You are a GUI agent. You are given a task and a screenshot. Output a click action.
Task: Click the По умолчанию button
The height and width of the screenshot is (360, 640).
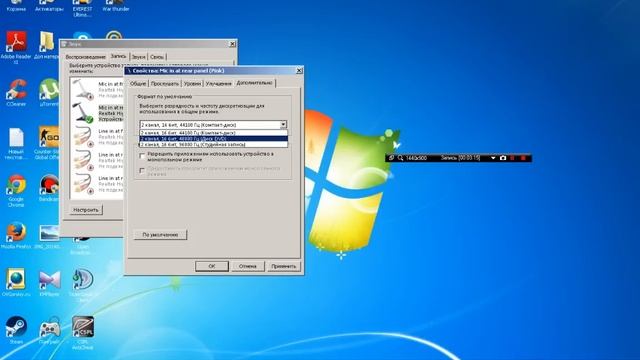tap(160, 235)
